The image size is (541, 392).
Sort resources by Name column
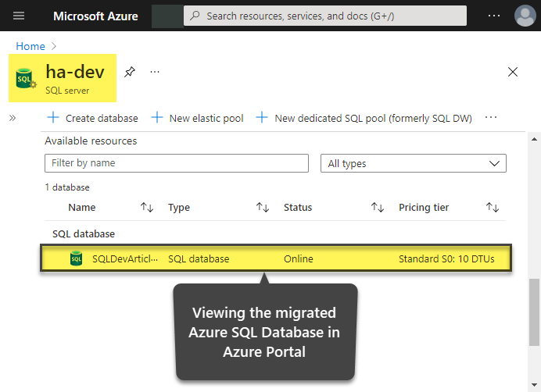pyautogui.click(x=146, y=208)
